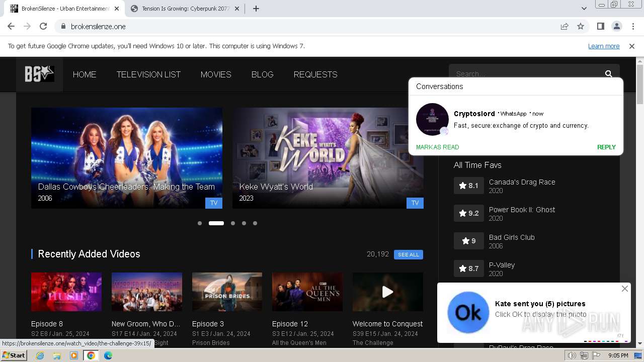Image resolution: width=644 pixels, height=362 pixels.
Task: Launch Internet Explorer from taskbar
Action: point(40,355)
